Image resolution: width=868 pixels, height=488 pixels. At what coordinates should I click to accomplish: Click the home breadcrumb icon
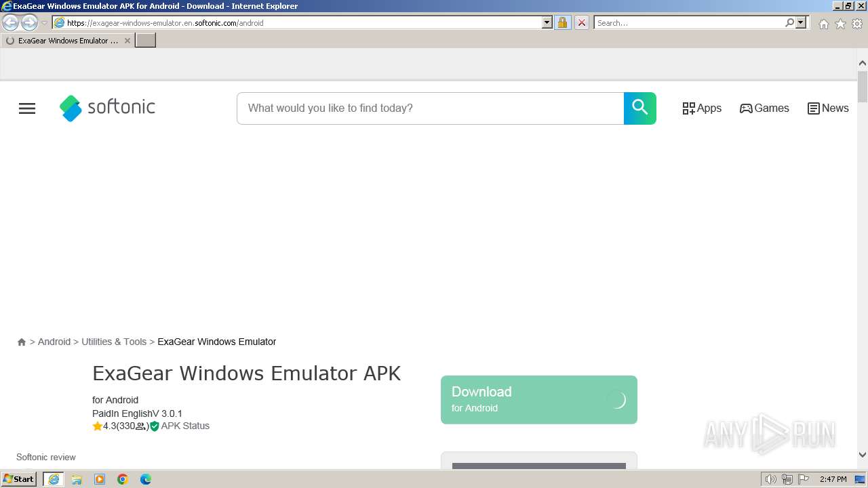click(22, 342)
